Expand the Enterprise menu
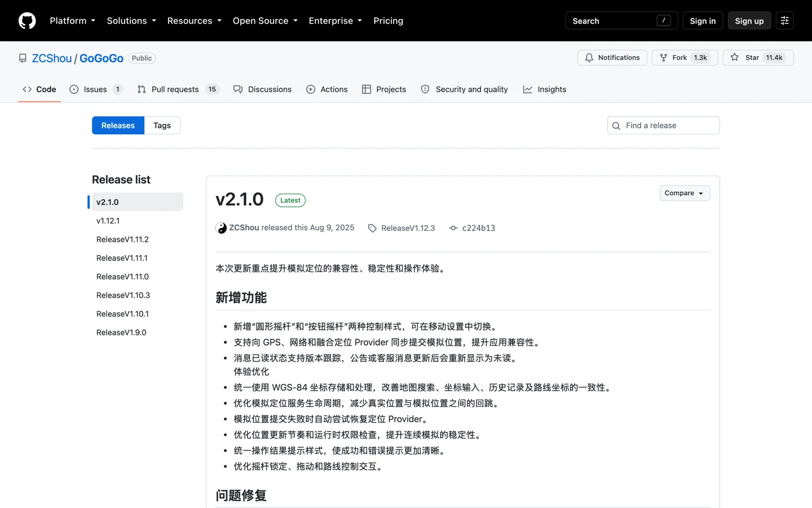This screenshot has height=508, width=812. click(x=336, y=21)
